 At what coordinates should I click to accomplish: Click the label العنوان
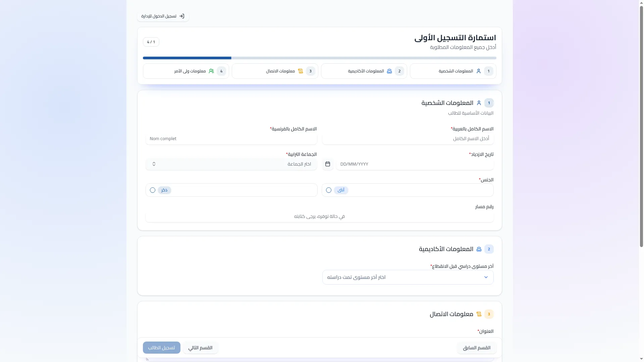[486, 331]
